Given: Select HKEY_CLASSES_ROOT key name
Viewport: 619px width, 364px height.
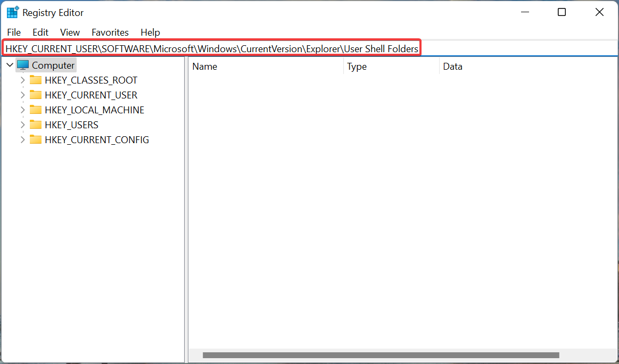Looking at the screenshot, I should pos(91,80).
